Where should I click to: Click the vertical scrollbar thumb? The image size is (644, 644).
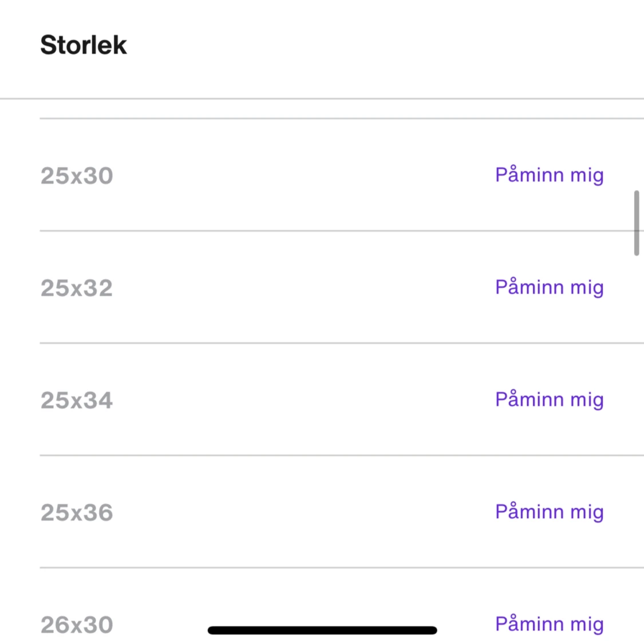[637, 223]
